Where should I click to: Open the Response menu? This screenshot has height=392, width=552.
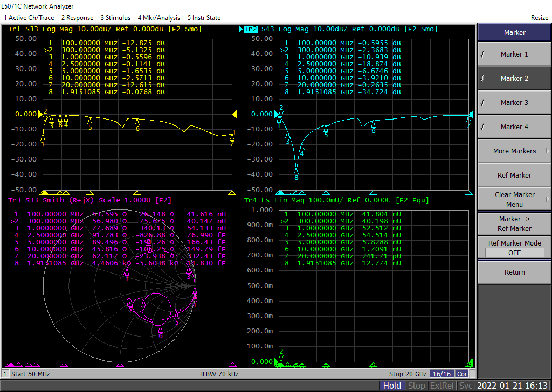[78, 18]
